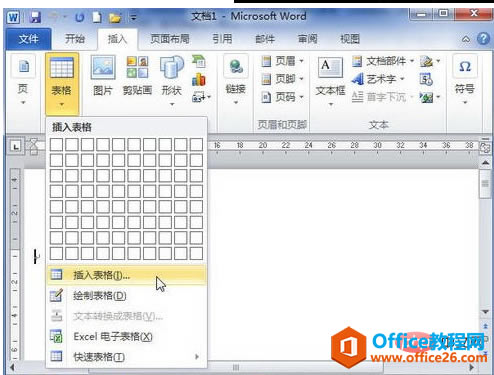Click the horizontal scrollbar right arrow
This screenshot has width=494, height=375.
tap(472, 368)
